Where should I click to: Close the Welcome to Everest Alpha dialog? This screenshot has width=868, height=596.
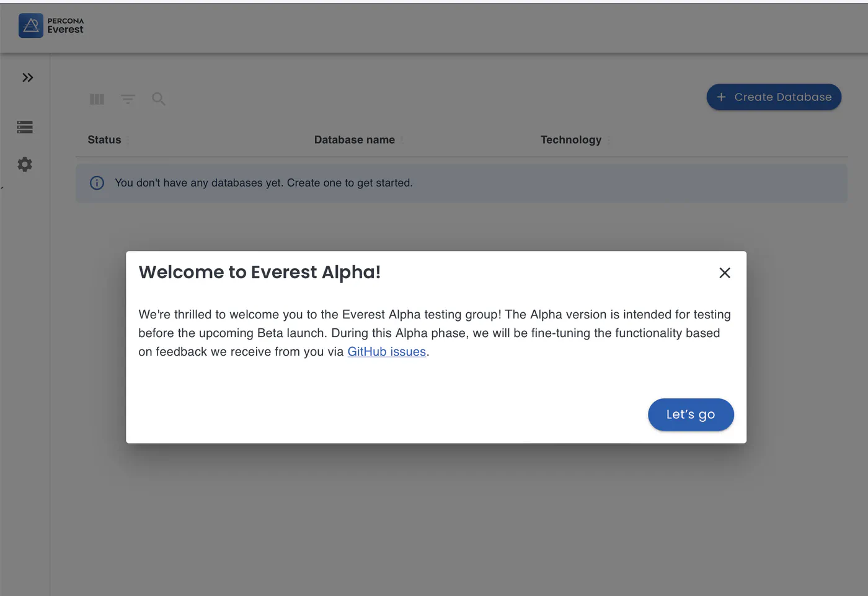coord(725,273)
